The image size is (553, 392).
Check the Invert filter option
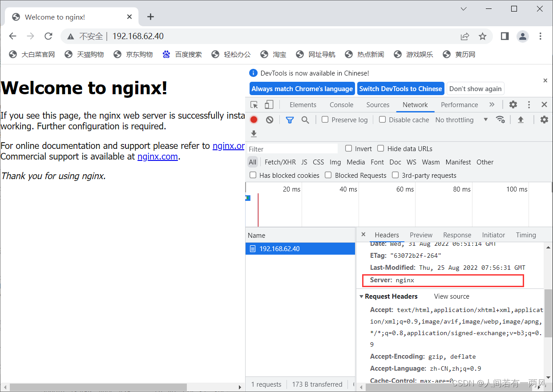coord(348,148)
